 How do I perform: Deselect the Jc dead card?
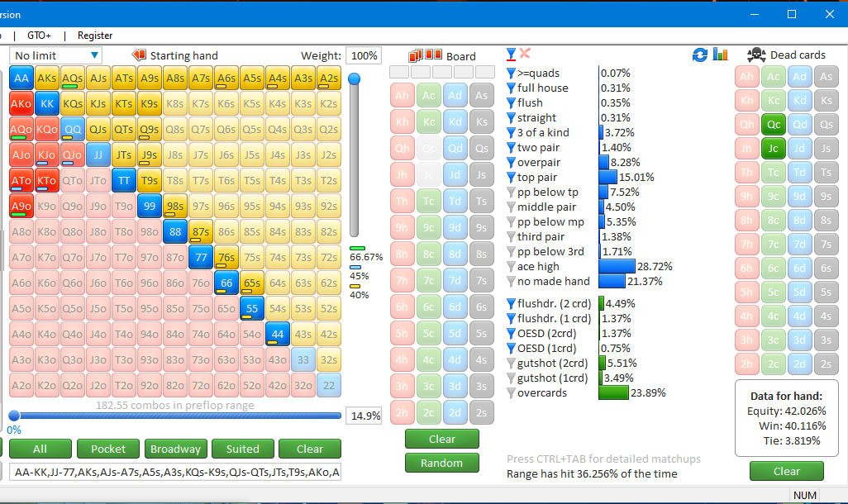point(774,148)
